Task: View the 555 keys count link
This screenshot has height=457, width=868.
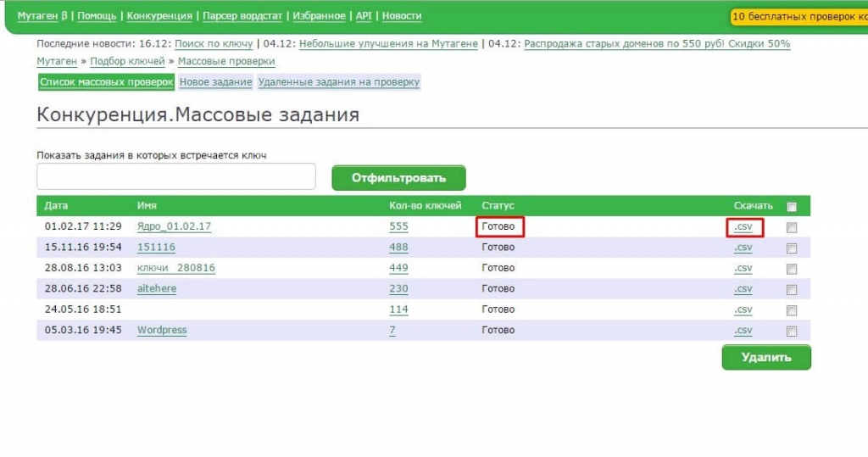Action: click(398, 227)
